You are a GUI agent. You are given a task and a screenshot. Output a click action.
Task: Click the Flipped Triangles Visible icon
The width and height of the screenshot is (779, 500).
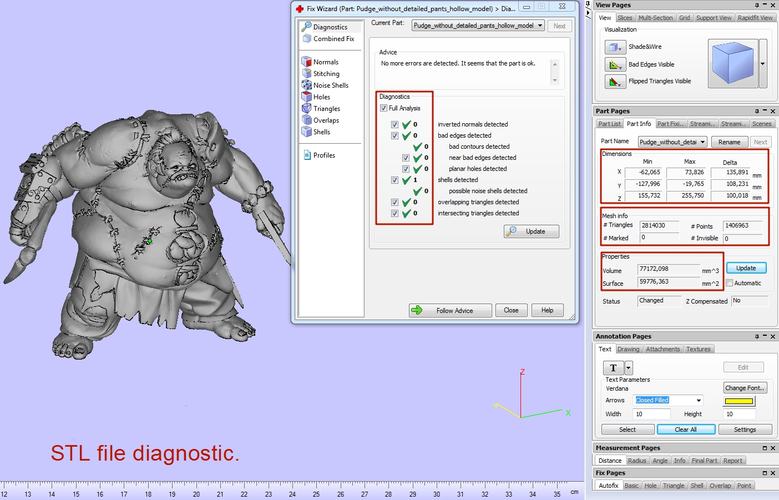click(615, 81)
